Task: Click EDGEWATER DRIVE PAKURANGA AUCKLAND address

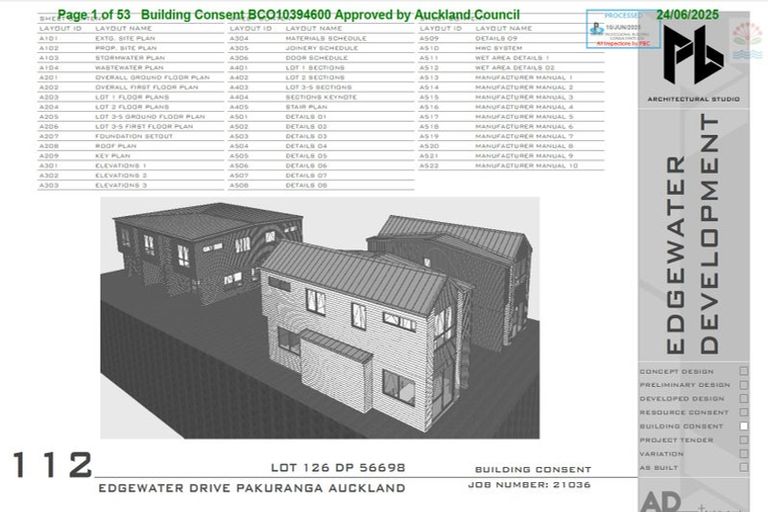Action: [x=252, y=488]
